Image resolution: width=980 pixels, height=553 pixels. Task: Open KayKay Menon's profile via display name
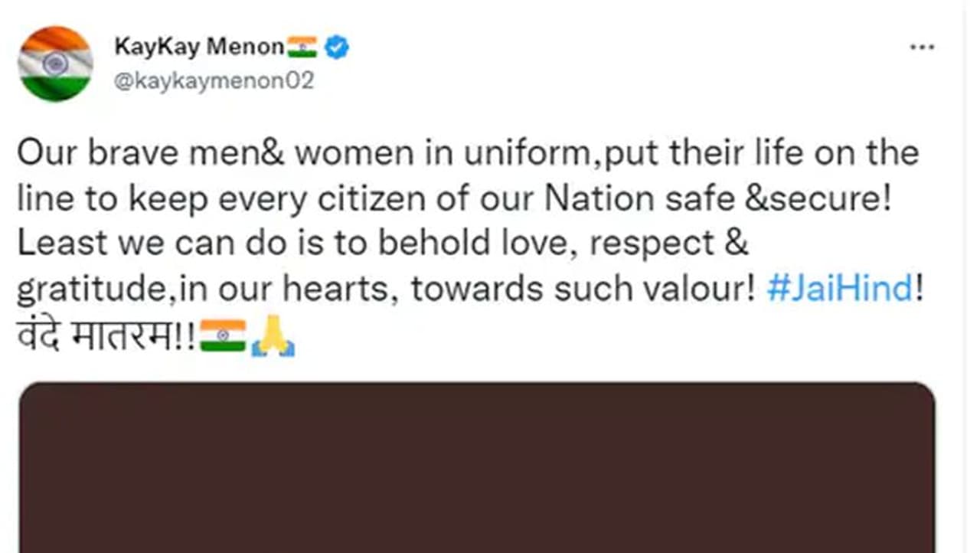point(199,47)
